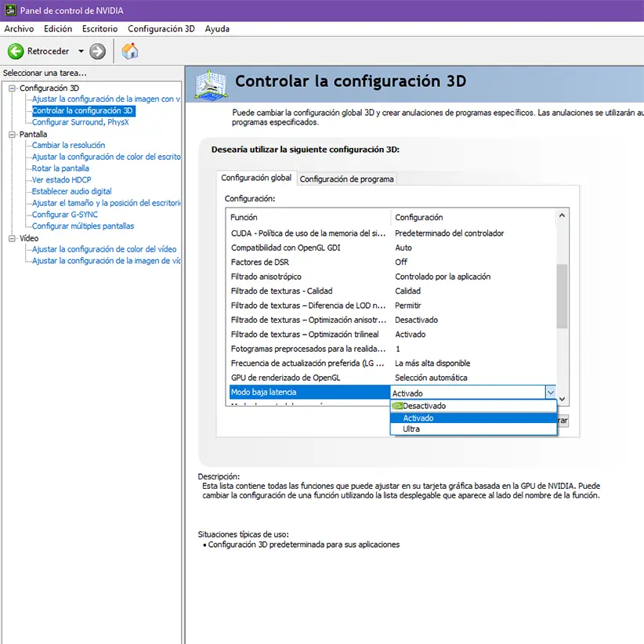Collapse the Pantalla tree node
This screenshot has height=644, width=644.
point(12,134)
